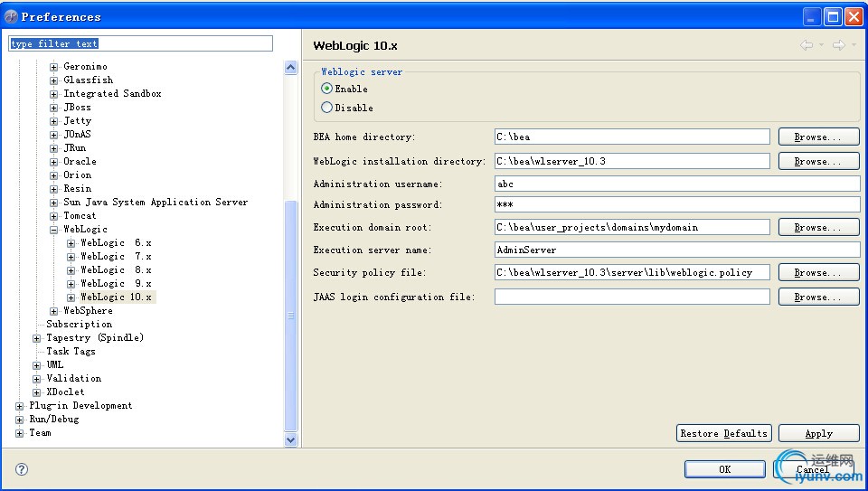Click the WebLogic installation directory field
Image resolution: width=868 pixels, height=491 pixels.
pos(632,161)
